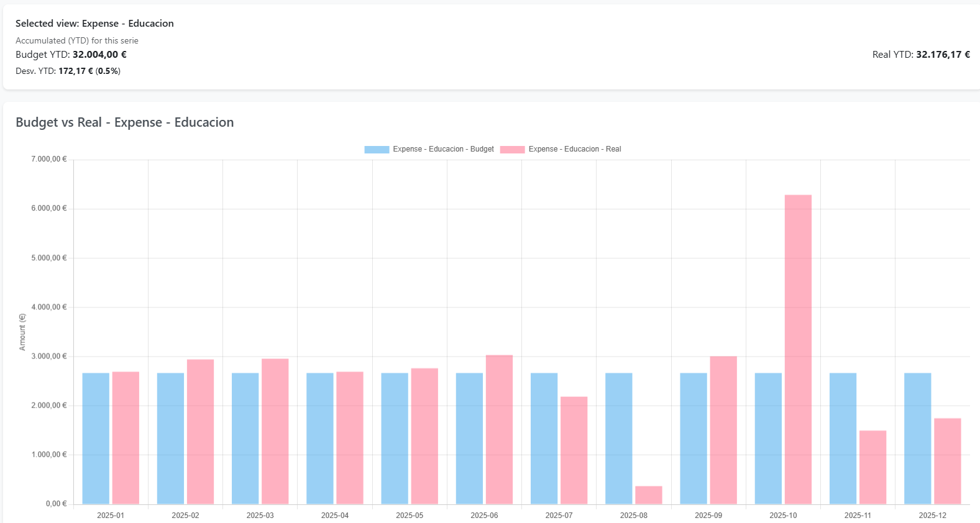This screenshot has width=980, height=523.
Task: Select the 2025-01 Budget bar
Action: [96, 439]
